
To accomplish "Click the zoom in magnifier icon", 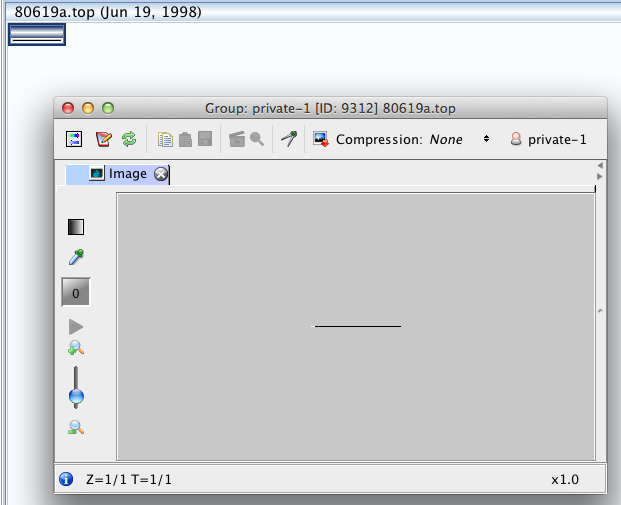I will pyautogui.click(x=76, y=348).
